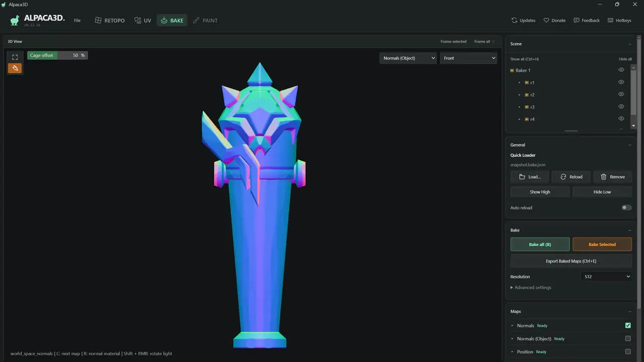Switch to the UV tab
644x362 pixels.
pyautogui.click(x=143, y=21)
